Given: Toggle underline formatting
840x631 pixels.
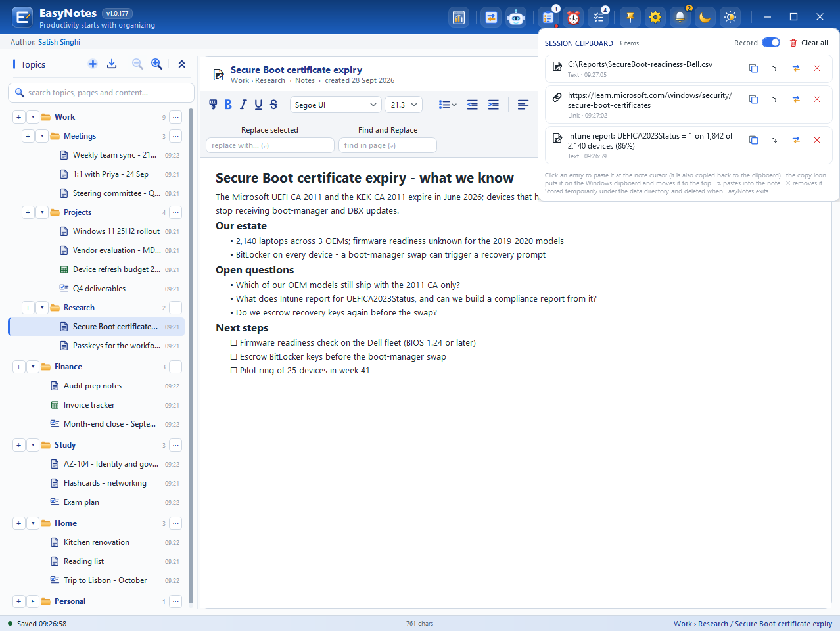Looking at the screenshot, I should [x=258, y=105].
